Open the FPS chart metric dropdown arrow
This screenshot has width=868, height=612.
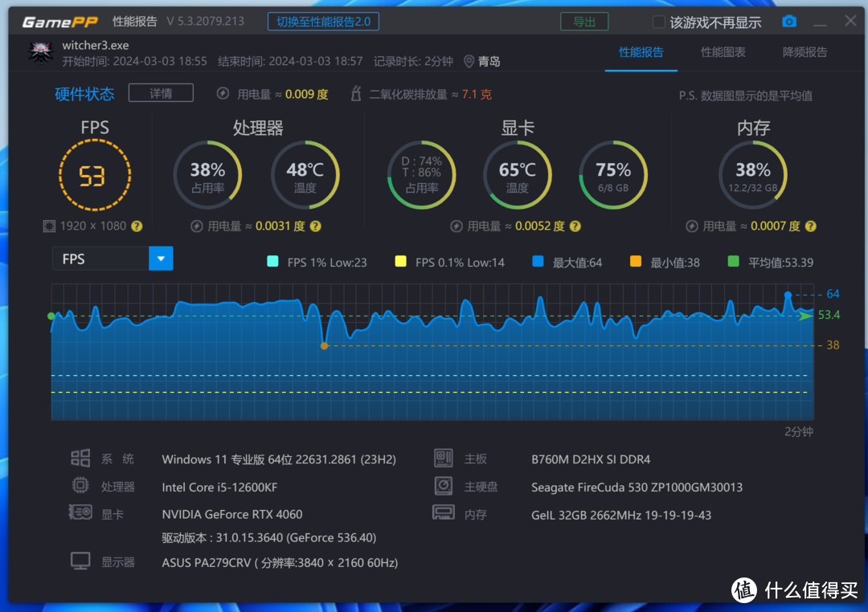161,259
